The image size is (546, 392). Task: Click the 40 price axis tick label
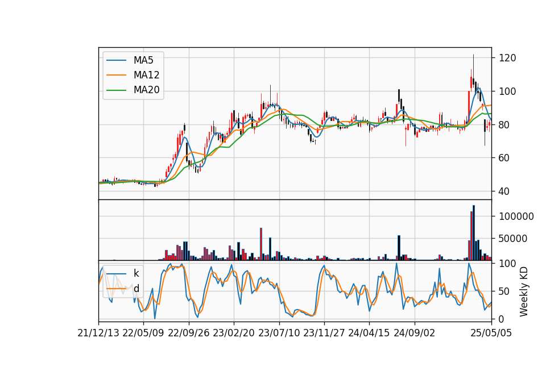tap(504, 191)
